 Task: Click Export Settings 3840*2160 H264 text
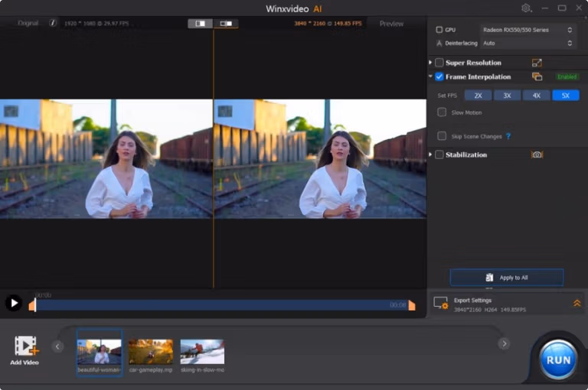click(490, 310)
